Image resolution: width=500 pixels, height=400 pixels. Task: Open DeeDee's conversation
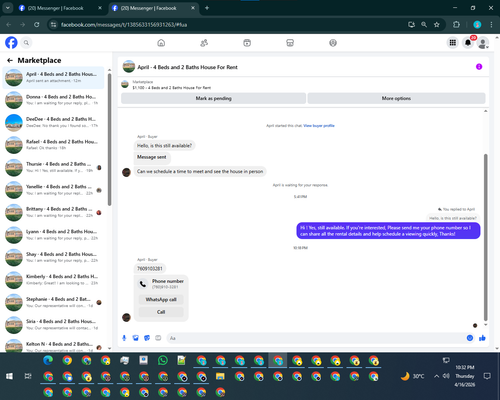(x=54, y=122)
